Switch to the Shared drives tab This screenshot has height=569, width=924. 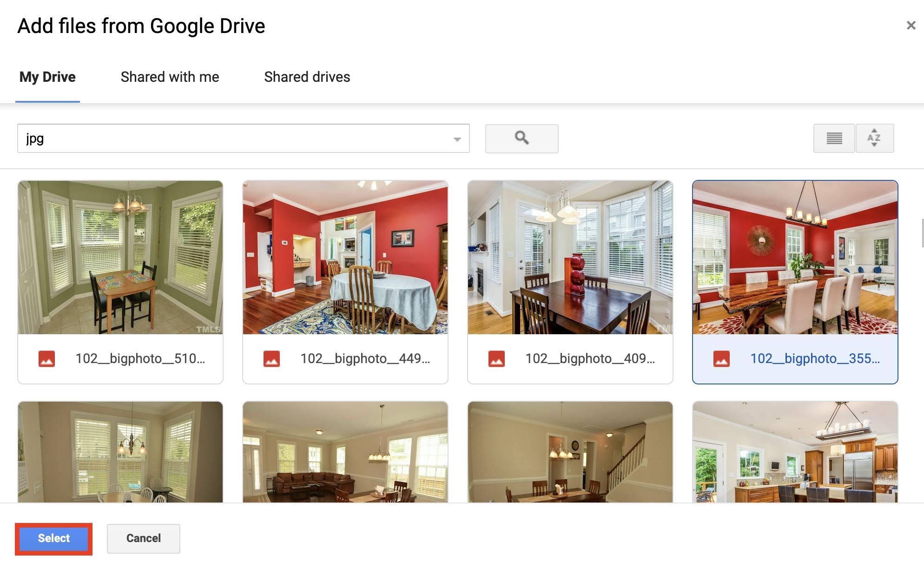pos(307,77)
